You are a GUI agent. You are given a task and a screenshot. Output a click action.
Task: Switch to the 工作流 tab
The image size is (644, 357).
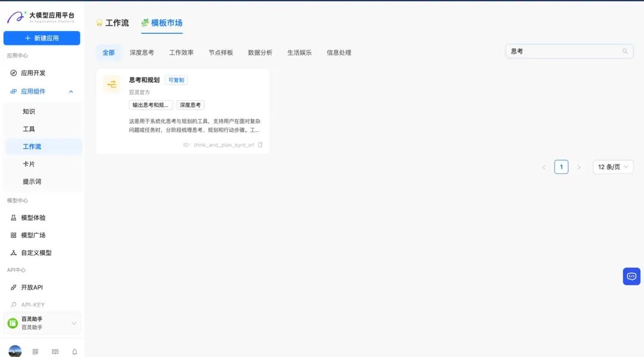pyautogui.click(x=113, y=23)
